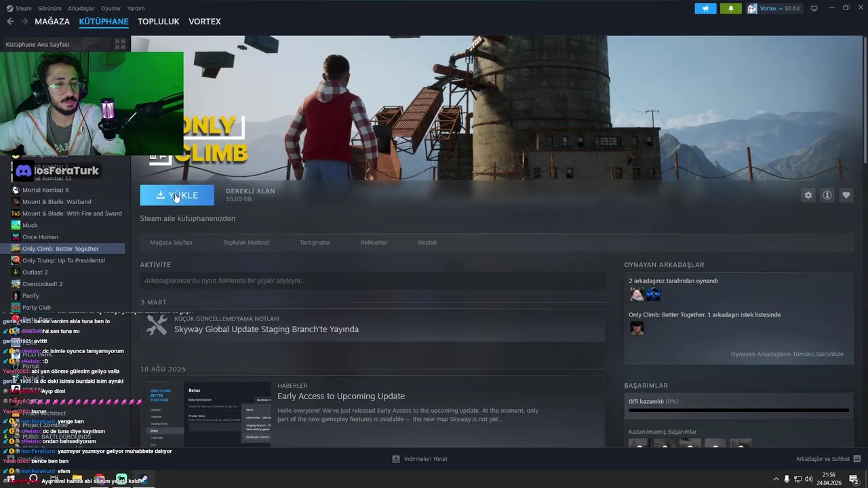Click the Early Access news thumbnail
The image size is (868, 488).
pos(209,413)
